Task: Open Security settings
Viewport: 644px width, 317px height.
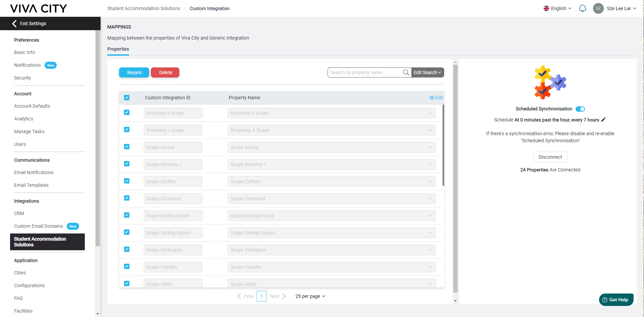Action: (x=22, y=78)
